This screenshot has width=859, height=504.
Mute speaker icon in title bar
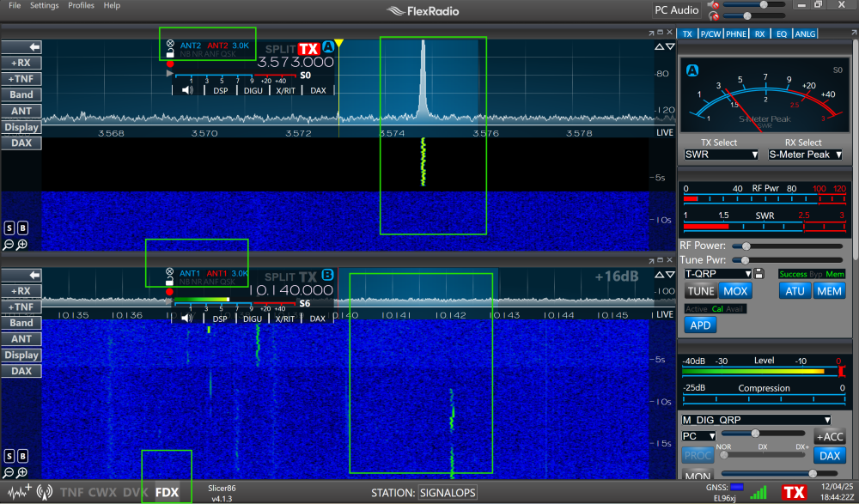pos(713,4)
